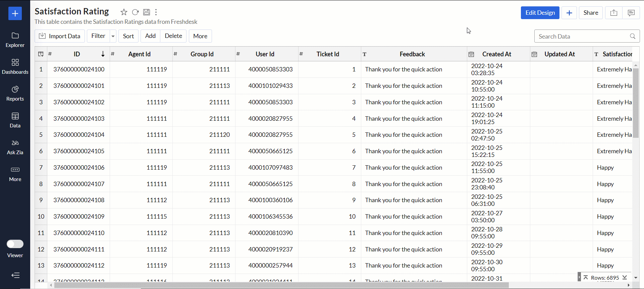The image size is (644, 289).
Task: Click the Search Data input field
Action: (583, 36)
